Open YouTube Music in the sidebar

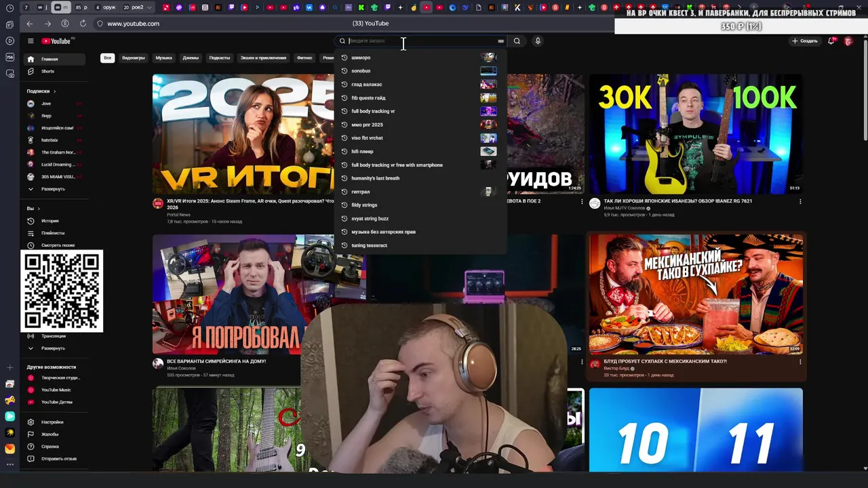coord(55,390)
